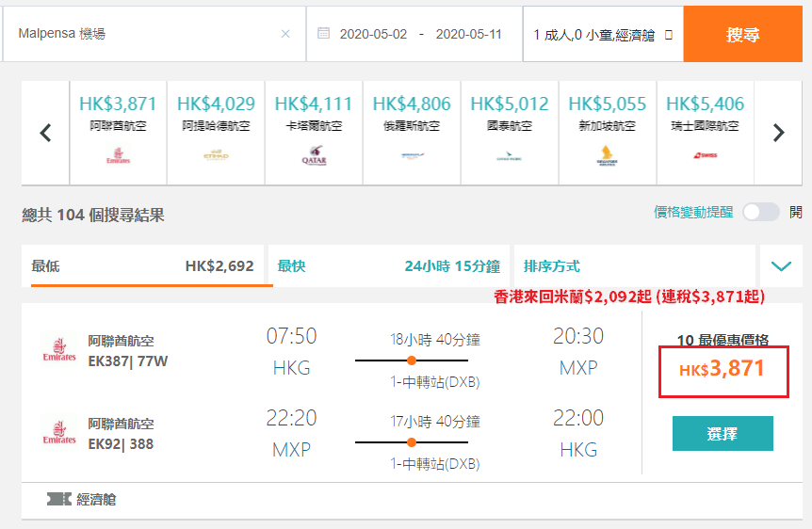Image resolution: width=812 pixels, height=529 pixels.
Task: Click EK92| 388 flight number
Action: click(x=121, y=444)
